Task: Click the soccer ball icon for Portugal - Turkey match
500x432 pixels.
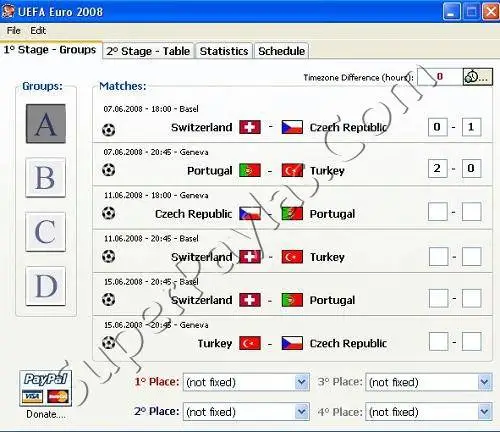Action: point(108,170)
